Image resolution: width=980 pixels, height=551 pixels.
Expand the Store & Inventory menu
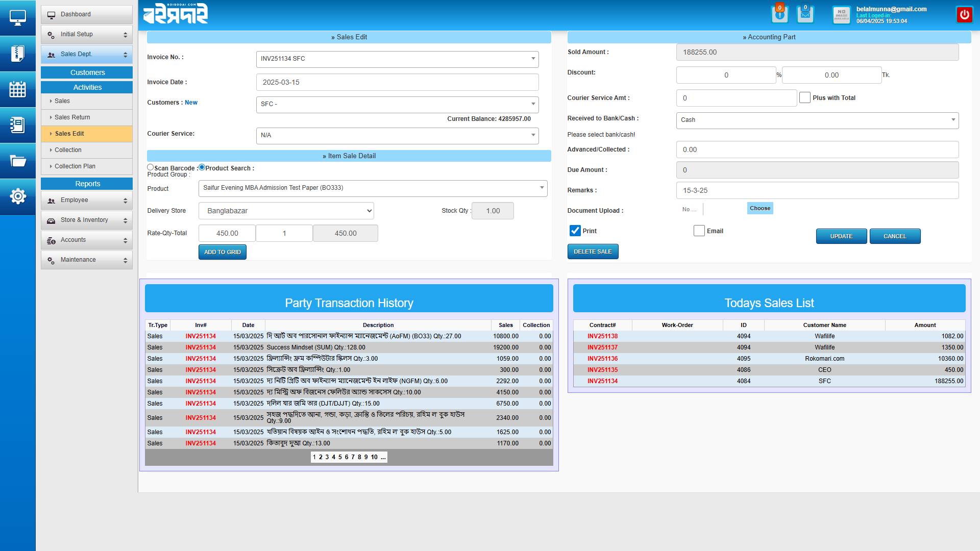(86, 220)
